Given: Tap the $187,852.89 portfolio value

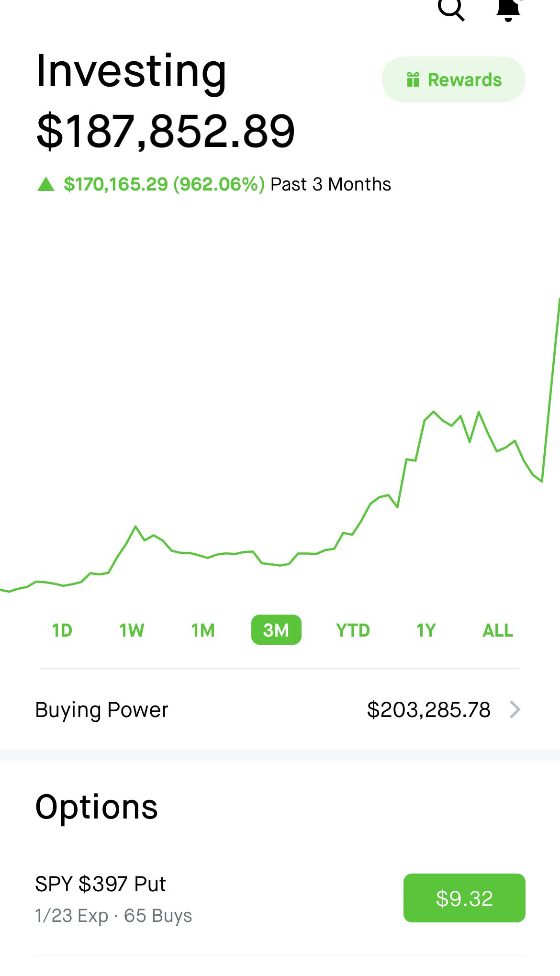Looking at the screenshot, I should point(165,131).
